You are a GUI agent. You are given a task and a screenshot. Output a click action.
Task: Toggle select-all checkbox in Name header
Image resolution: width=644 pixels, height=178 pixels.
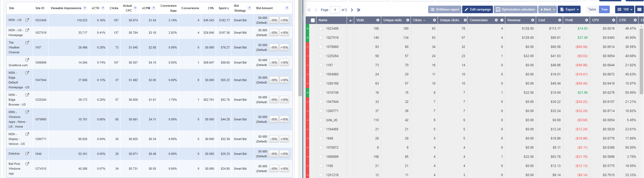pos(313,20)
